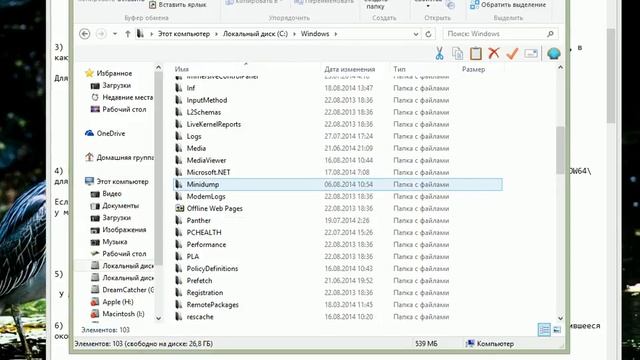Select Недавние места in Избранное
The height and width of the screenshot is (360, 640).
(127, 97)
